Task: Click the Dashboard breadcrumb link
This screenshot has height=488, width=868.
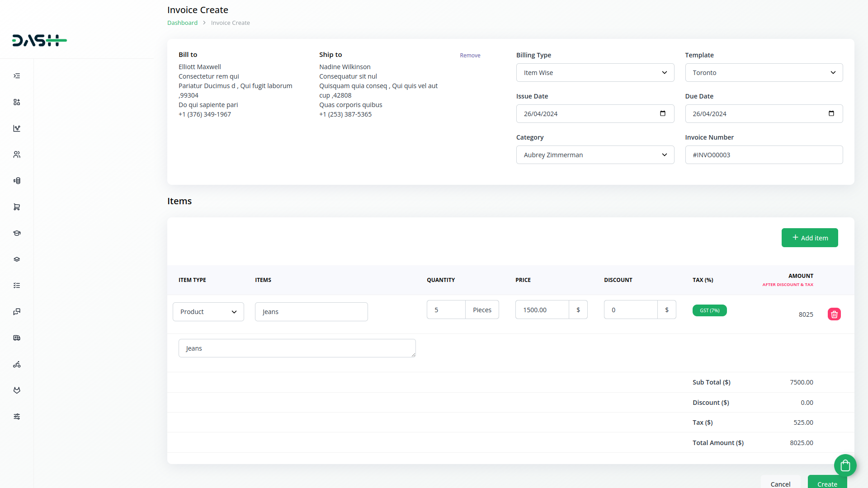Action: coord(182,23)
